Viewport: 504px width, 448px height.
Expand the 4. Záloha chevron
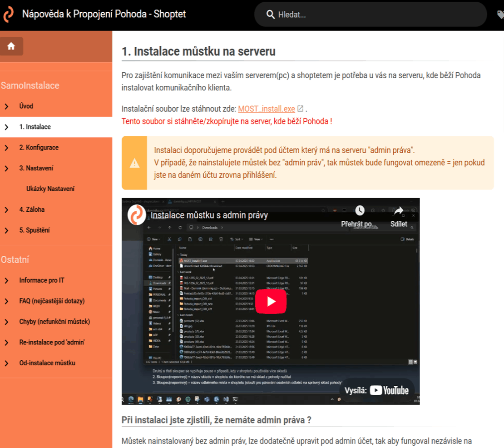[x=6, y=210]
